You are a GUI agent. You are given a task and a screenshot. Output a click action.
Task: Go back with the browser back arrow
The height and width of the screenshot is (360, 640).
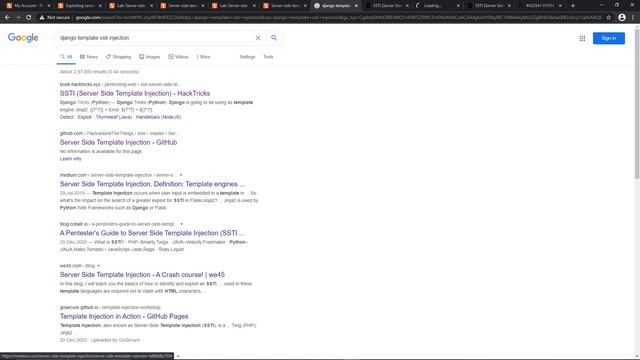[7, 18]
